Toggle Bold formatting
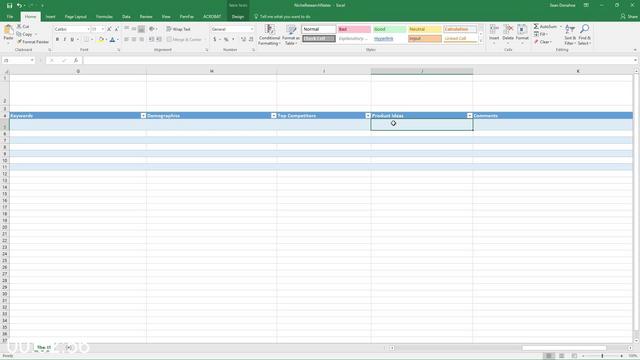The height and width of the screenshot is (360, 640). [x=57, y=40]
